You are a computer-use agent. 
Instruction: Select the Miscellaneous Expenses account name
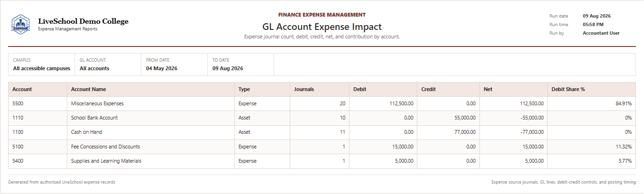point(97,103)
